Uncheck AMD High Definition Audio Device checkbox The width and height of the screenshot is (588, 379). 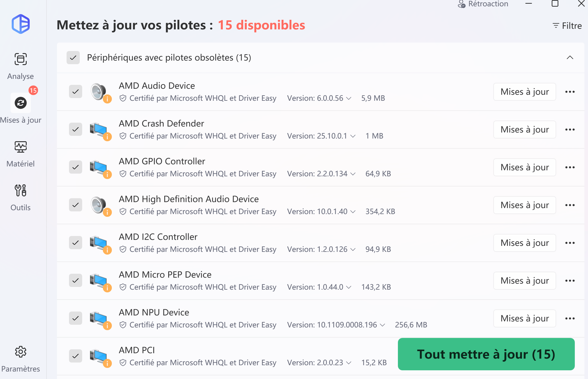point(76,205)
